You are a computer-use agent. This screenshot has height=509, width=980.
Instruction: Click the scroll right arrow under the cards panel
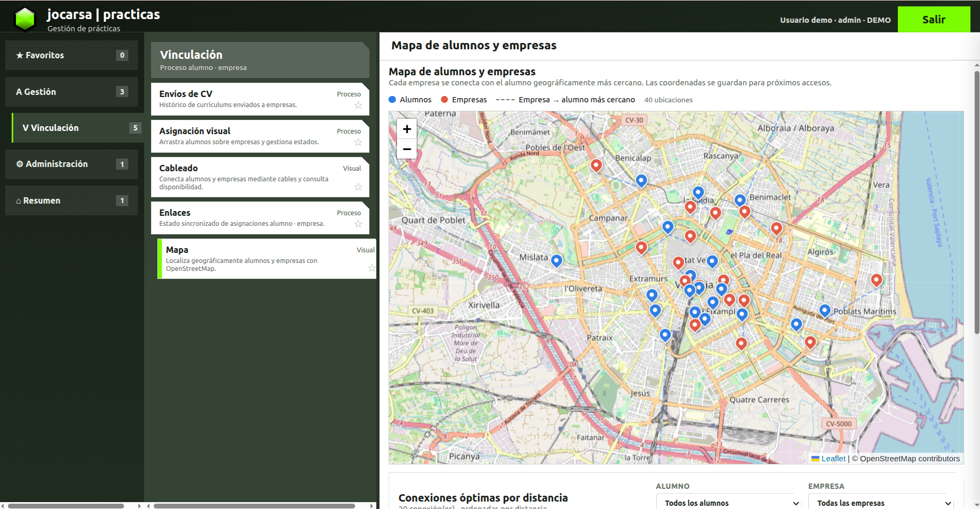click(x=372, y=506)
